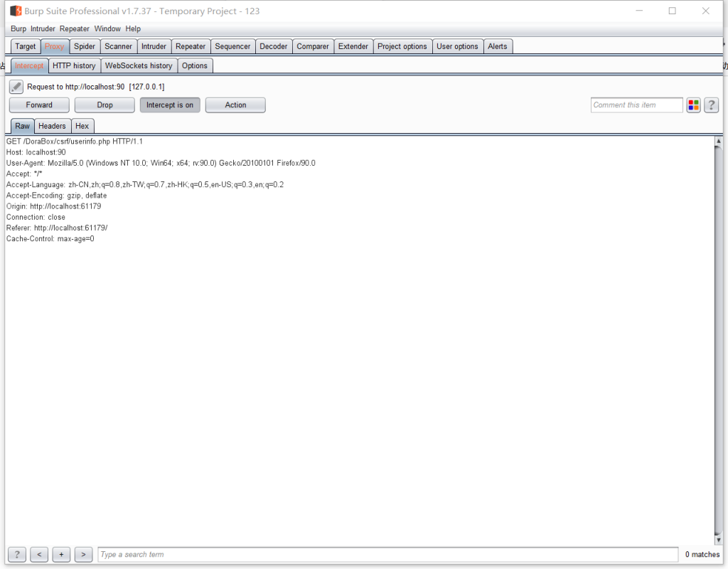Click the Connection: close header line
The width and height of the screenshot is (728, 569).
36,218
